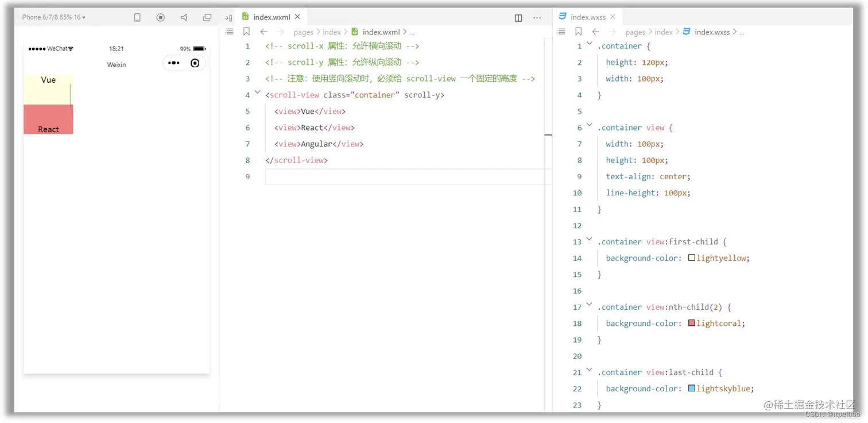This screenshot has width=868, height=423.
Task: Click the outline list icon in wxss editor
Action: pyautogui.click(x=561, y=32)
